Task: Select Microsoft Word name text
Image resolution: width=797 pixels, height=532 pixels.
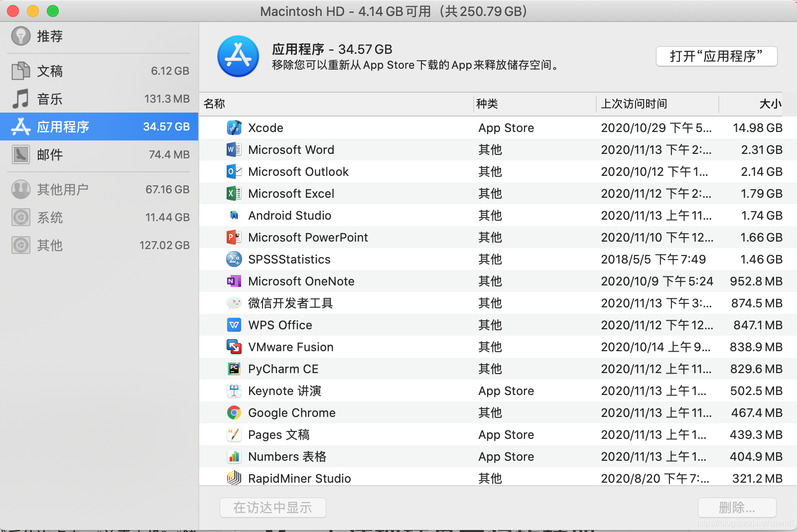Action: coord(291,150)
